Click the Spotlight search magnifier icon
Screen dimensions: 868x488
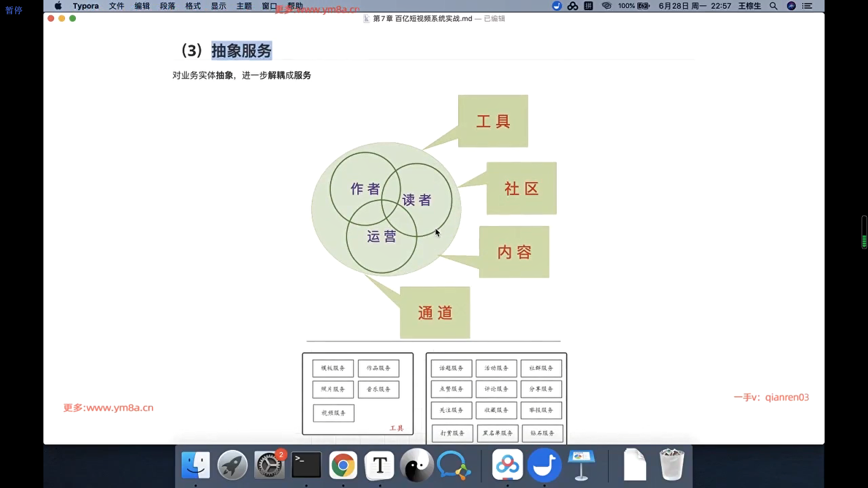[x=774, y=6]
